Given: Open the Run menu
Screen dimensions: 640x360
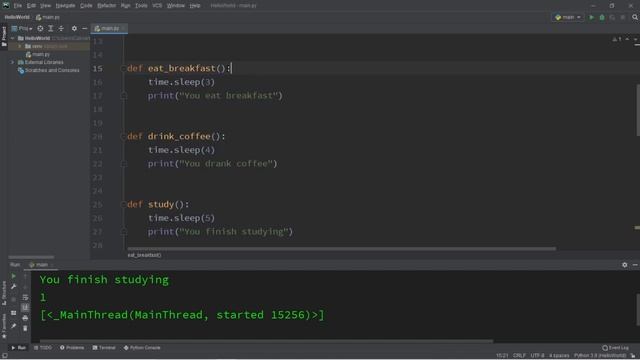Looking at the screenshot, I should tap(126, 6).
